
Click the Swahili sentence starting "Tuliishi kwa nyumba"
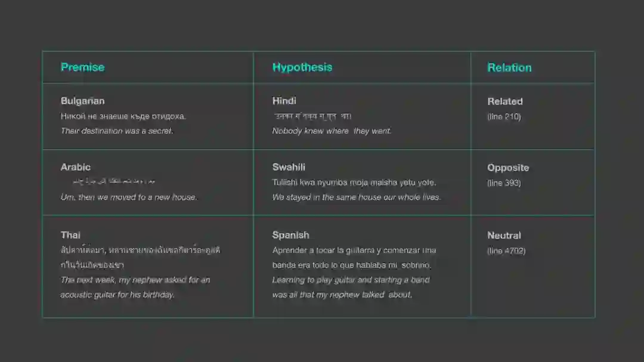point(354,182)
